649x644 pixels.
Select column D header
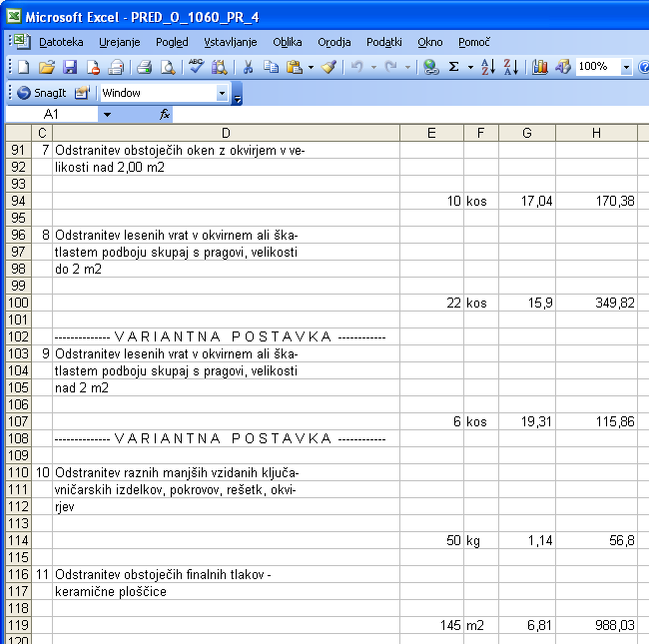[x=226, y=133]
